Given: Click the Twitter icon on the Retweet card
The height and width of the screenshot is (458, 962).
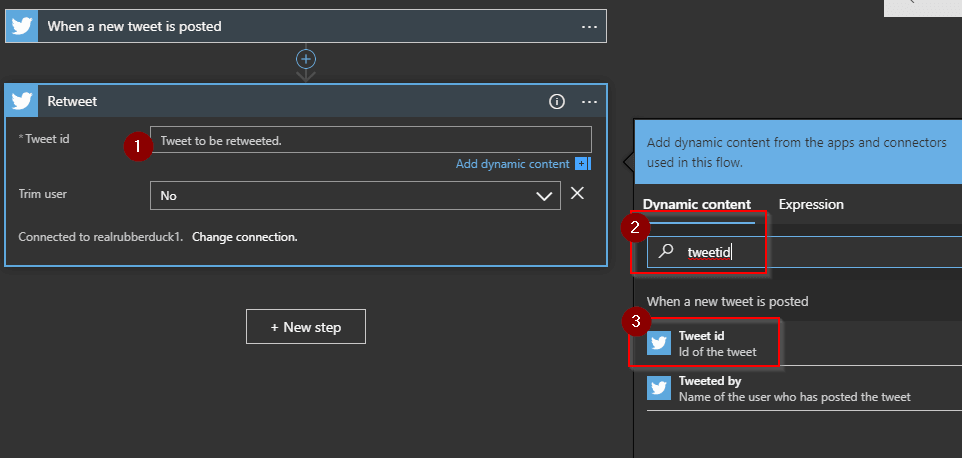Looking at the screenshot, I should tap(22, 101).
